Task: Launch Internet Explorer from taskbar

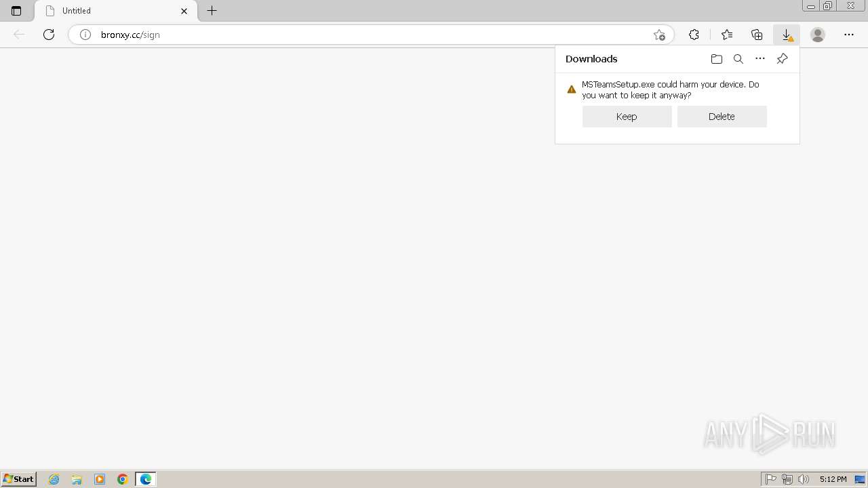Action: 54,479
